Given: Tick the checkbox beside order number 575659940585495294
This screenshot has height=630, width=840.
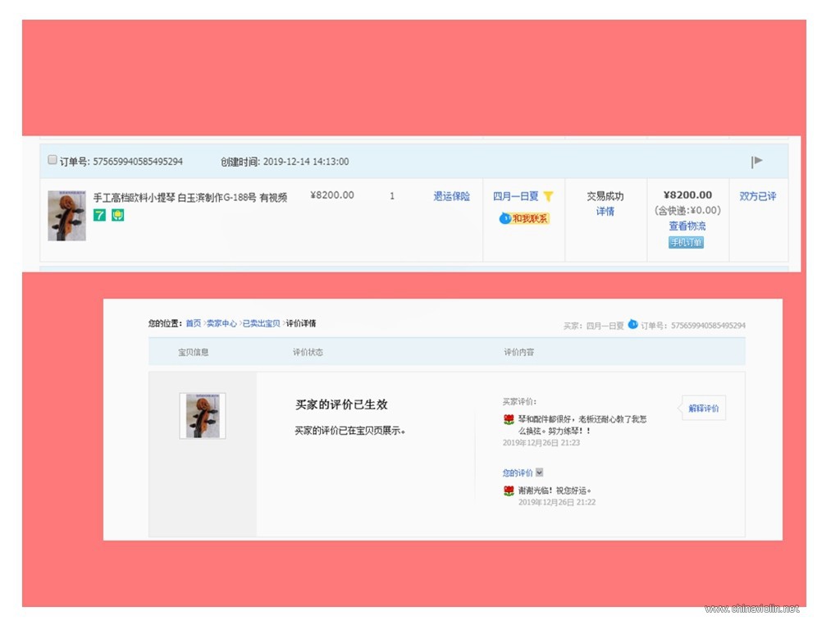Looking at the screenshot, I should click(52, 160).
